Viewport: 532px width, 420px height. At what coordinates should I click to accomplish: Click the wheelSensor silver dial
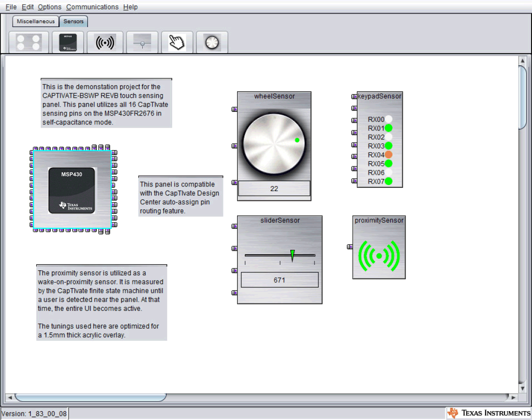tap(274, 144)
